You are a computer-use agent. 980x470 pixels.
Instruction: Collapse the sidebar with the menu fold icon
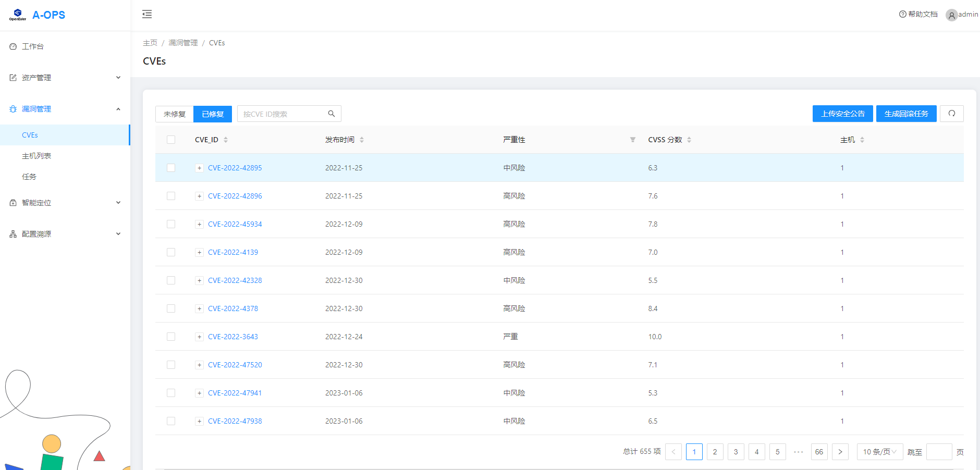(x=147, y=14)
